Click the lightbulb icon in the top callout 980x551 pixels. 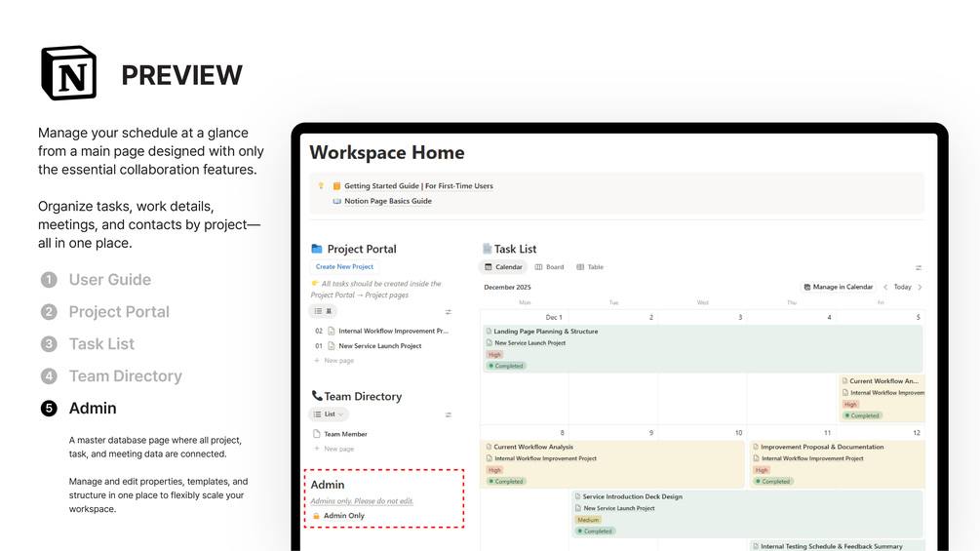tap(321, 185)
